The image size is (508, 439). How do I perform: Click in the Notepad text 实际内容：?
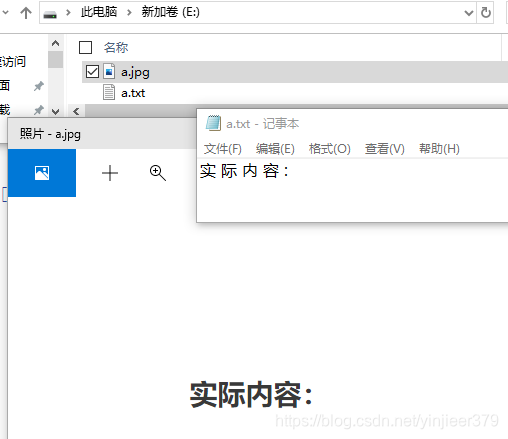[x=244, y=171]
